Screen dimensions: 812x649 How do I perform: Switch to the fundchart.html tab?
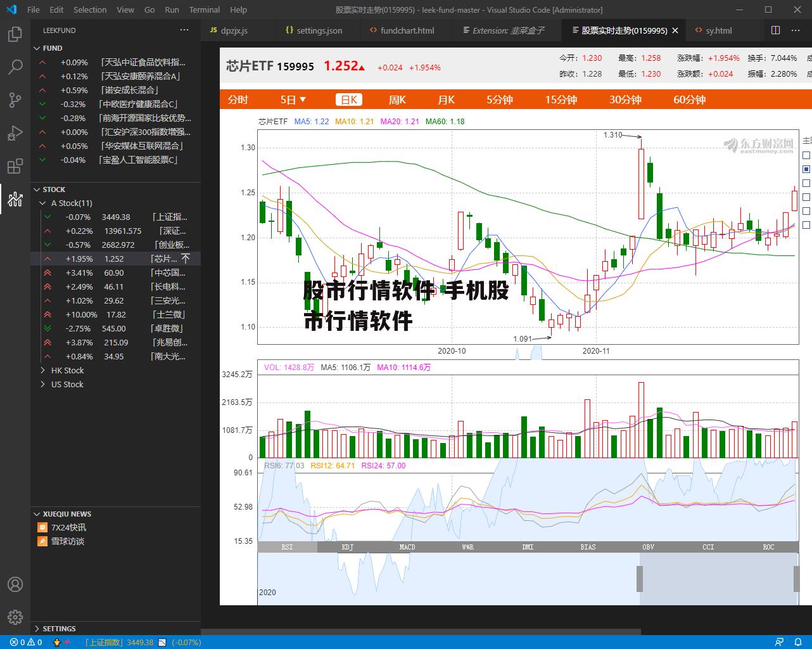(x=407, y=30)
